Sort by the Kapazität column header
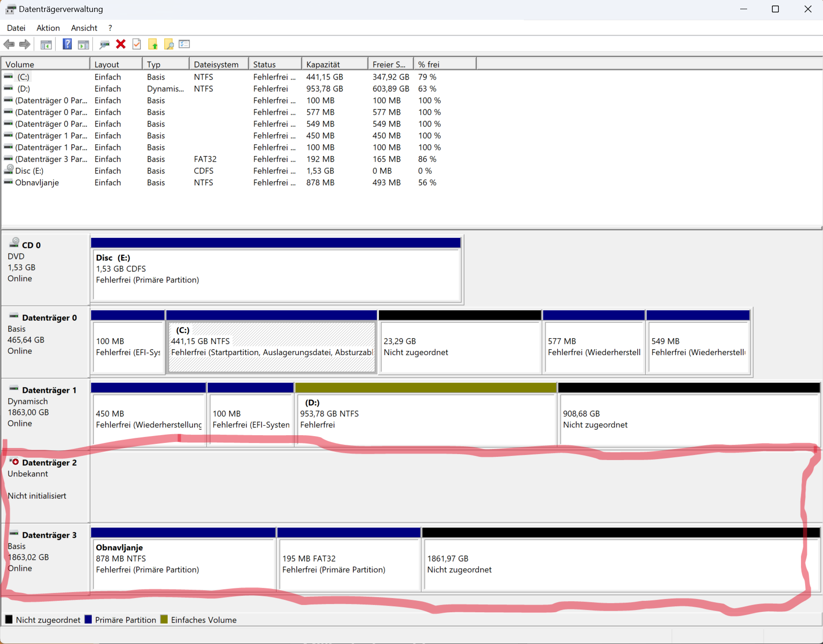The height and width of the screenshot is (644, 823). [x=335, y=64]
